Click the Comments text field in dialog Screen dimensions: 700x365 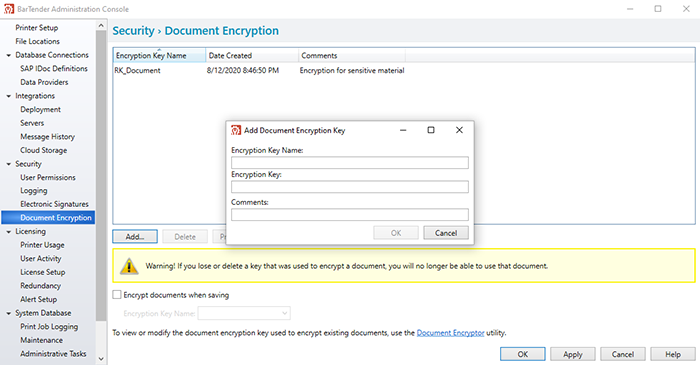[x=350, y=215]
